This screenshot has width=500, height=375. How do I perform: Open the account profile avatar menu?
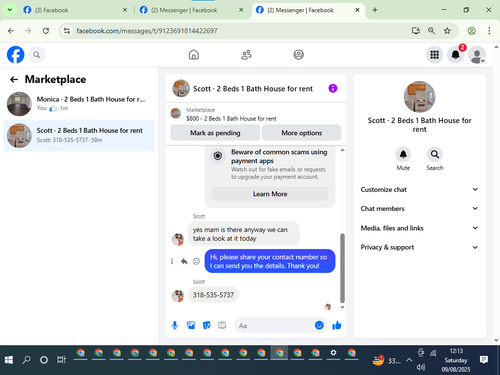(477, 55)
